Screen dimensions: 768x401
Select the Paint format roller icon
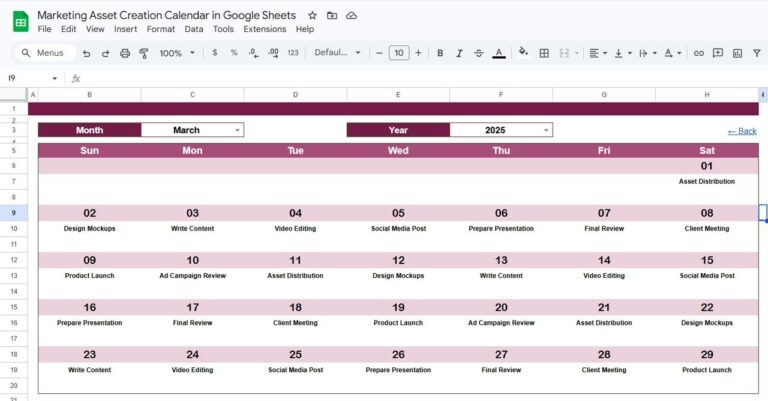pos(144,53)
